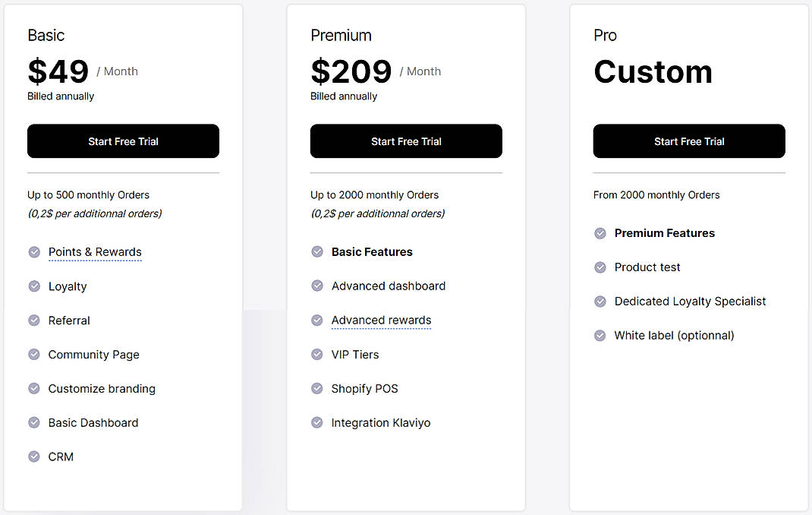Start Free Trial on the Premium plan
The width and height of the screenshot is (812, 515).
coord(406,141)
